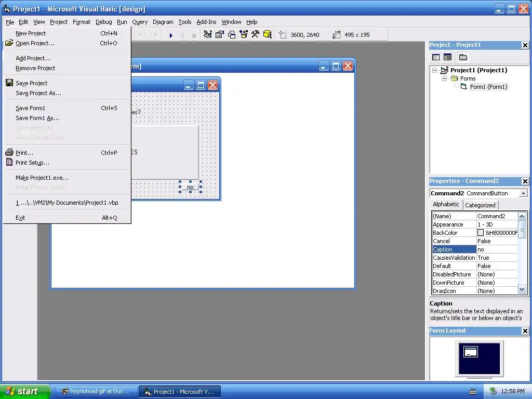
Task: Open the Command2 object selector dropdown
Action: [524, 193]
